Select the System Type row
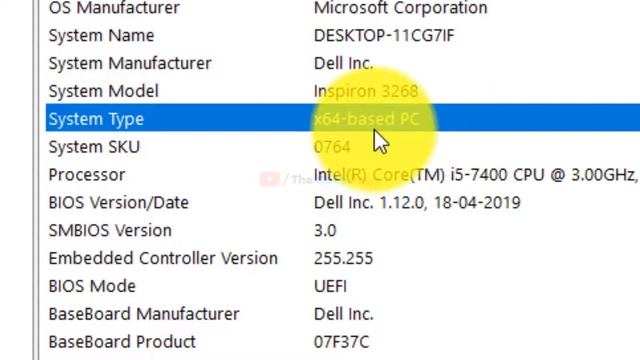Viewport: 640px width, 360px height. (x=343, y=118)
